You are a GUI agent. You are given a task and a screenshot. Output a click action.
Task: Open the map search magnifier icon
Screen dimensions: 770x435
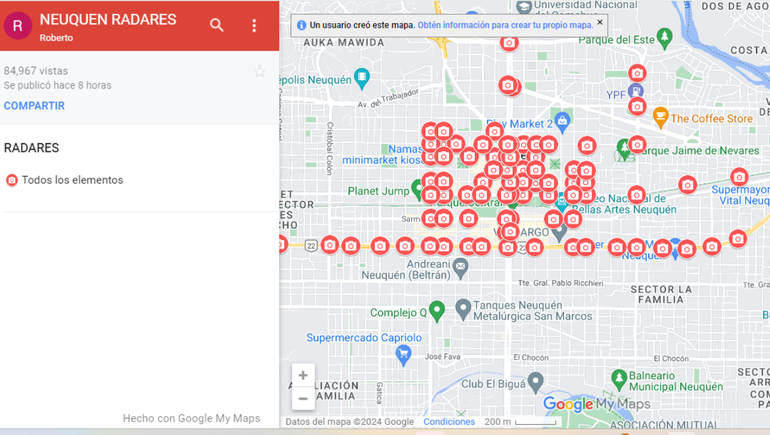tap(217, 25)
